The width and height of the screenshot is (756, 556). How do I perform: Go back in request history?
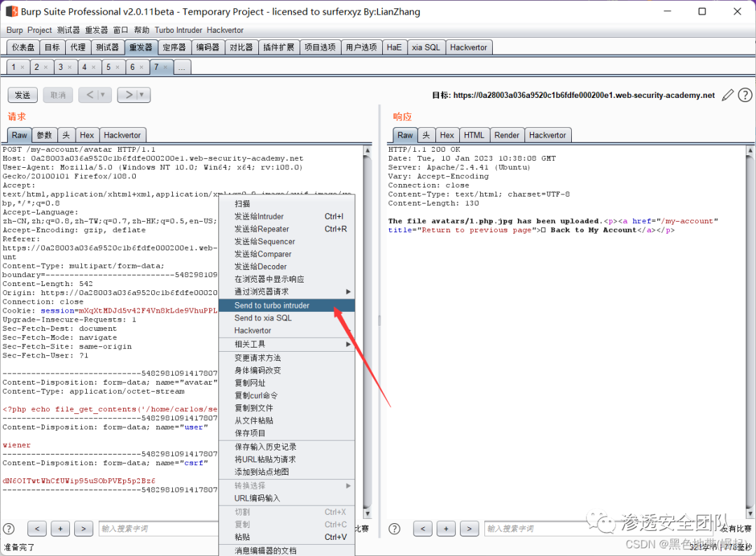pyautogui.click(x=90, y=95)
